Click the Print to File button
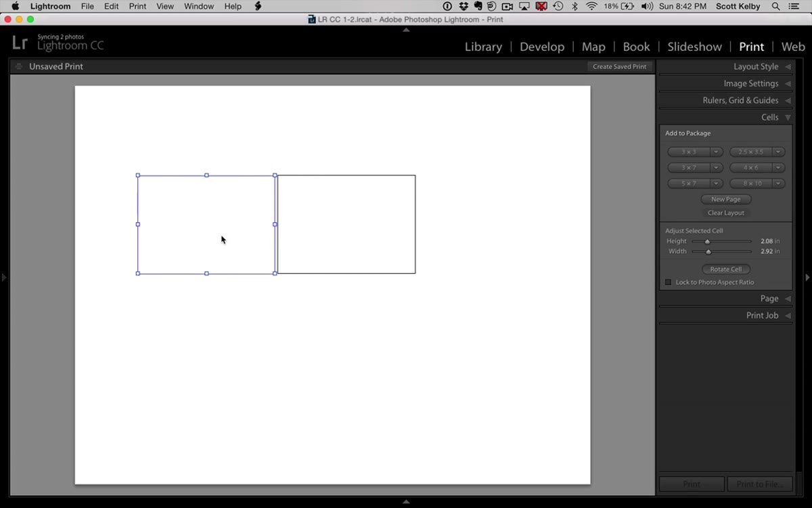This screenshot has height=508, width=812. coord(759,484)
